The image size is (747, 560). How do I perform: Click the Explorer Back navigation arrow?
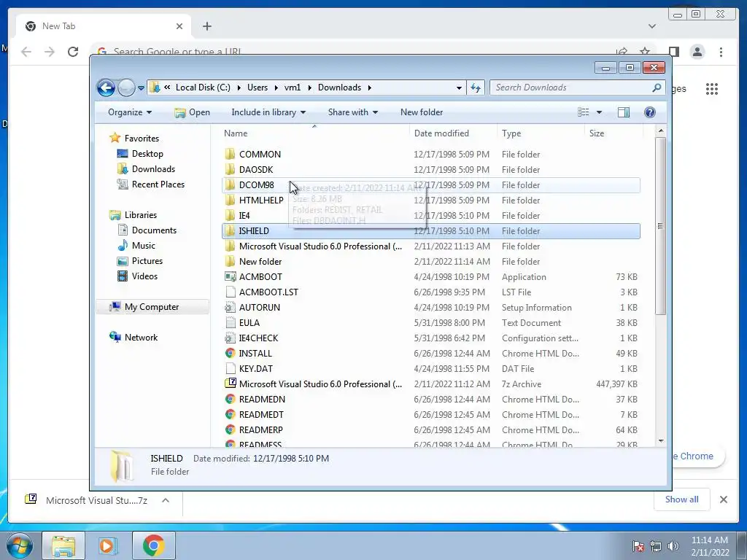click(x=106, y=87)
